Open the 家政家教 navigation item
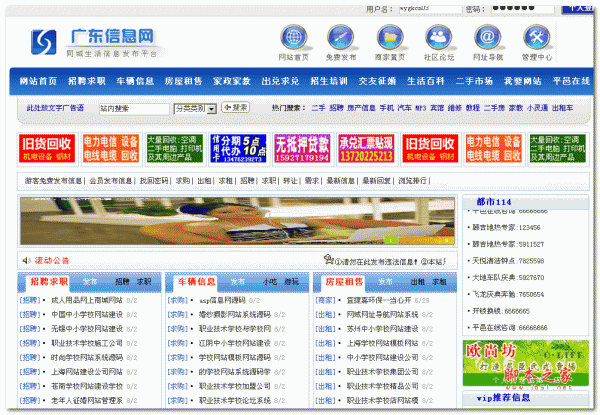 point(232,81)
